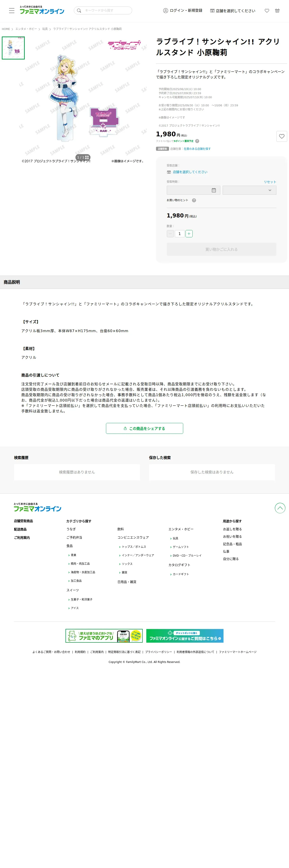
Task: Click お買い物のヒント help icon
Action: tap(194, 200)
